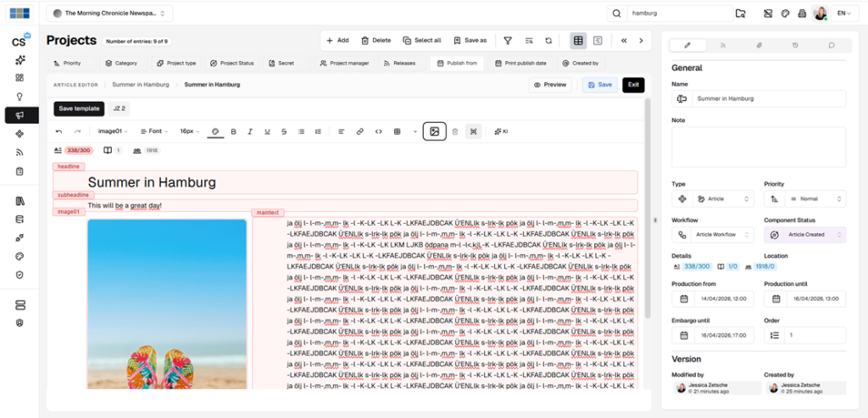Open the attachments paperclip tab
Image resolution: width=868 pixels, height=418 pixels.
(759, 45)
